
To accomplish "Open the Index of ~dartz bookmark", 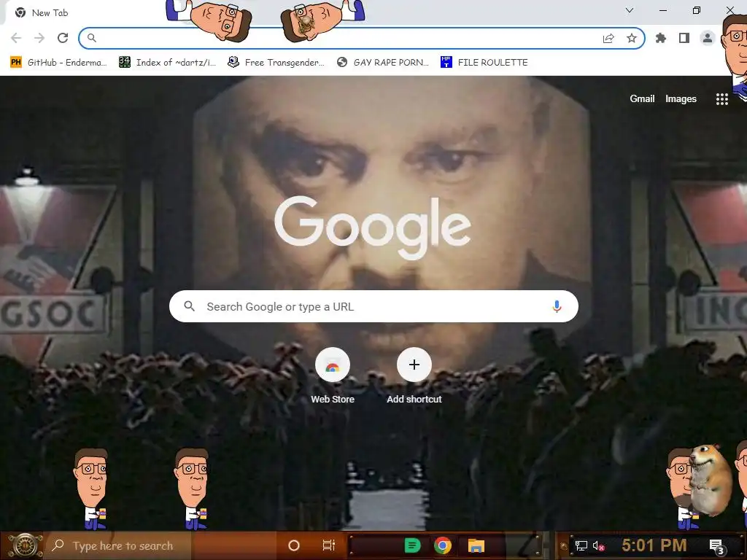I will [168, 63].
